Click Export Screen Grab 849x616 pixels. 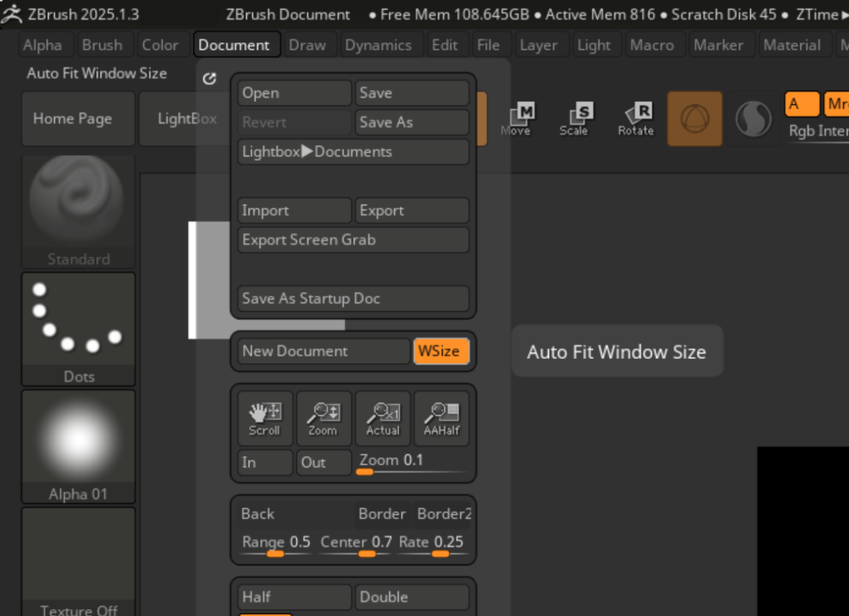[x=353, y=240]
